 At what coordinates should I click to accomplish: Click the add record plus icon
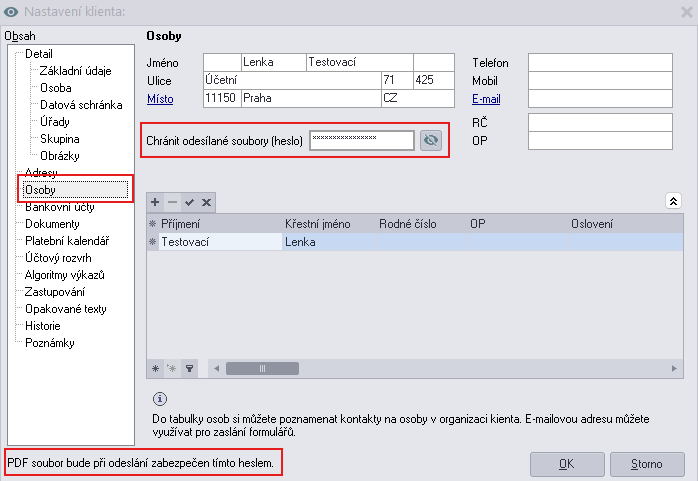point(155,201)
